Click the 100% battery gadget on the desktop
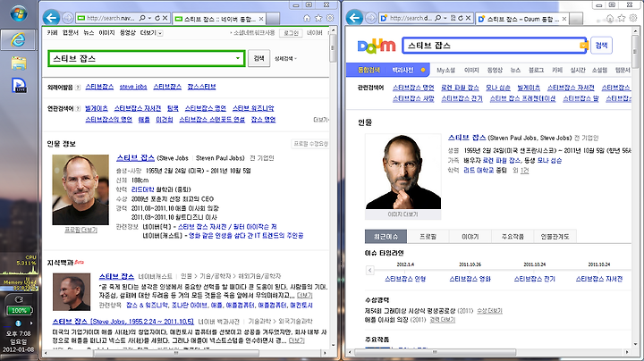This screenshot has height=361, width=644. (20, 311)
